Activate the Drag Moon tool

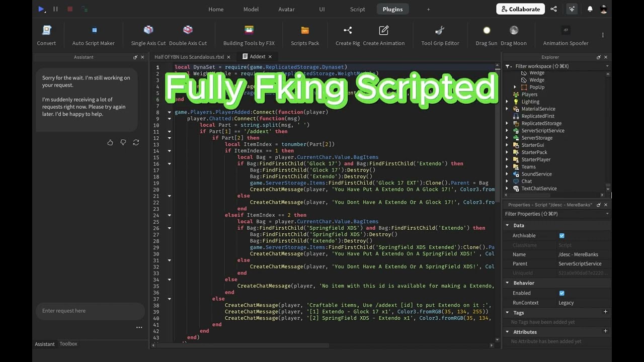(514, 36)
